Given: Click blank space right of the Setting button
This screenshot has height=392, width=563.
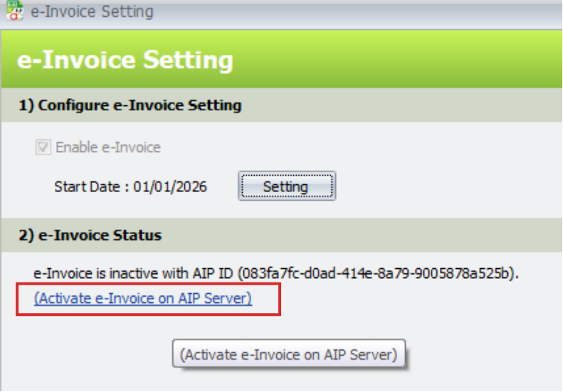Looking at the screenshot, I should click(441, 187).
